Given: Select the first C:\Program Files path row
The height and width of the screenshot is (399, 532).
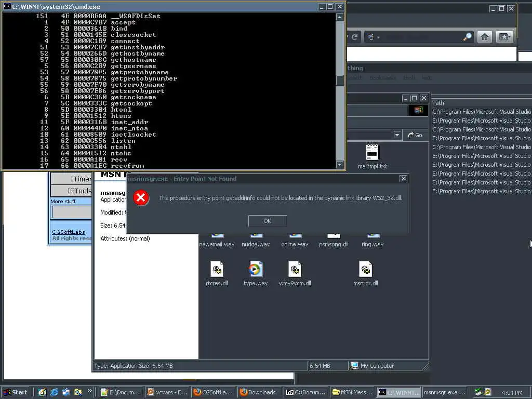Looking at the screenshot, I should click(482, 112).
